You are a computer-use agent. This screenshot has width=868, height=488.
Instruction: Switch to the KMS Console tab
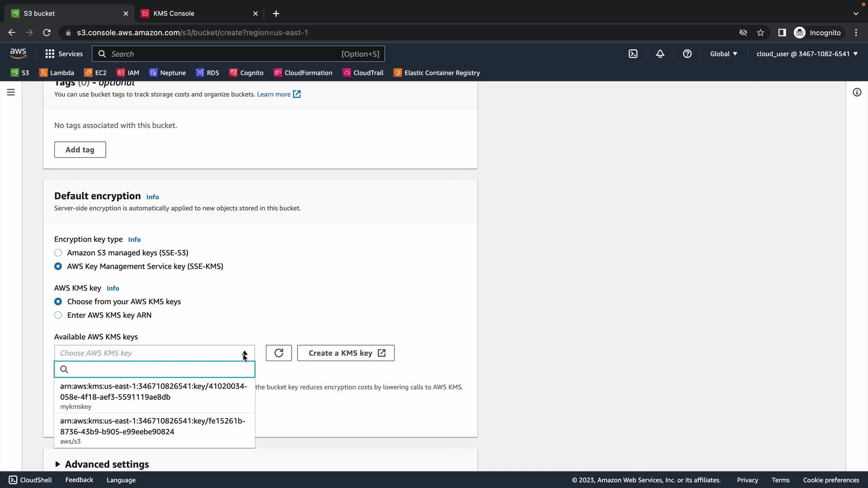pos(174,14)
